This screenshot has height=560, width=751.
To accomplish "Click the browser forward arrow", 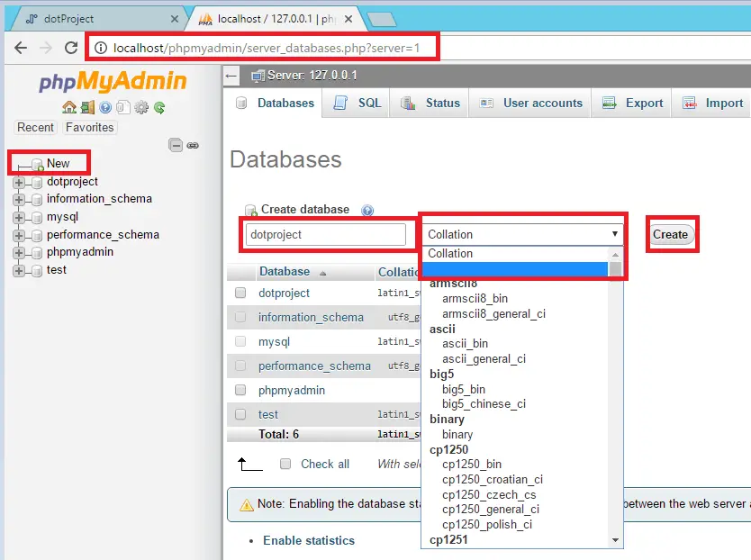I will point(46,48).
